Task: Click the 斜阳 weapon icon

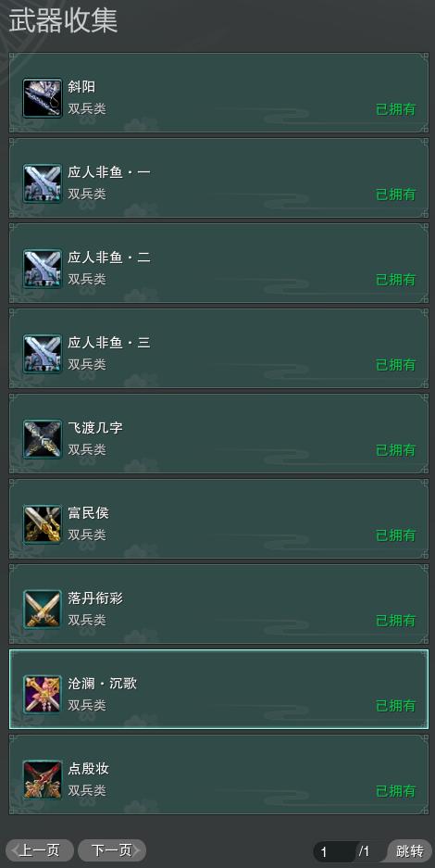Action: (42, 98)
